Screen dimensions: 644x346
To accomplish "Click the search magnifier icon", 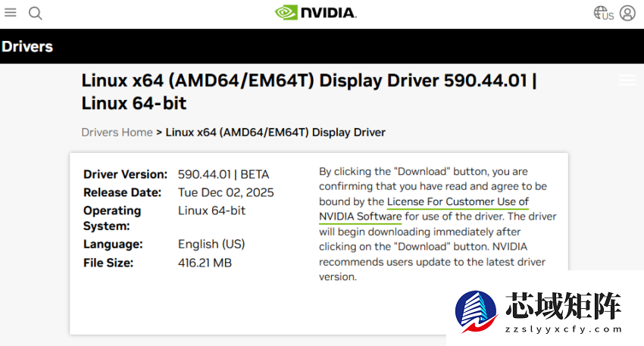I will click(x=36, y=14).
